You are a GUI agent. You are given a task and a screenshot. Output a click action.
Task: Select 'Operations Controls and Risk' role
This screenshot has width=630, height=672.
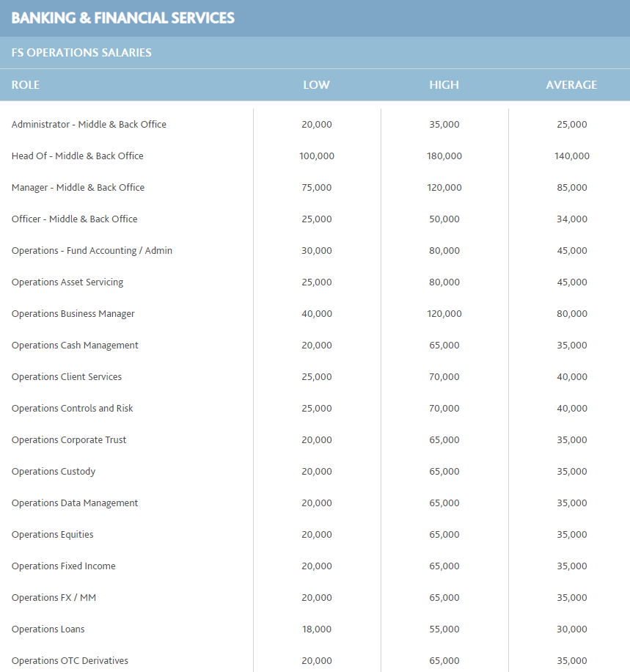tap(72, 409)
